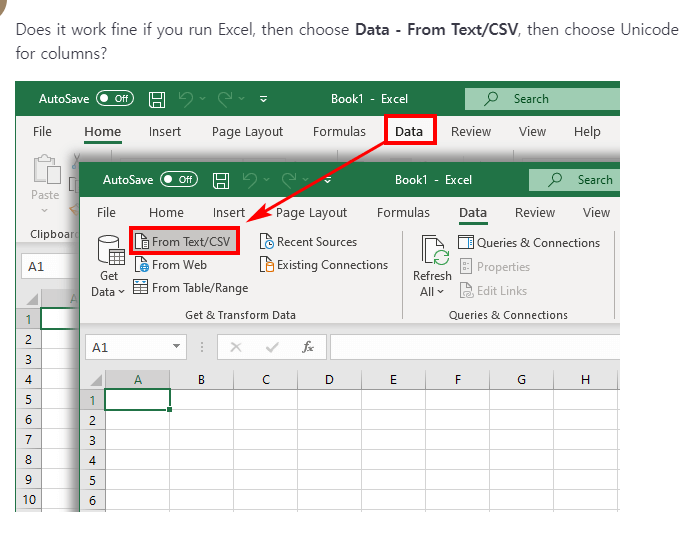This screenshot has width=698, height=541.
Task: Open Undo history dropdown in back window
Action: (203, 98)
